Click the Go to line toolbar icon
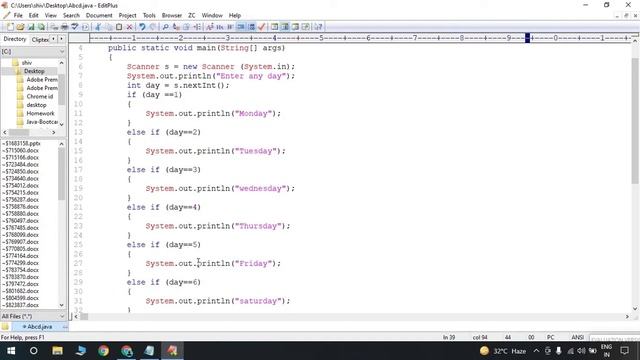Image resolution: width=640 pixels, height=360 pixels. pos(197,27)
